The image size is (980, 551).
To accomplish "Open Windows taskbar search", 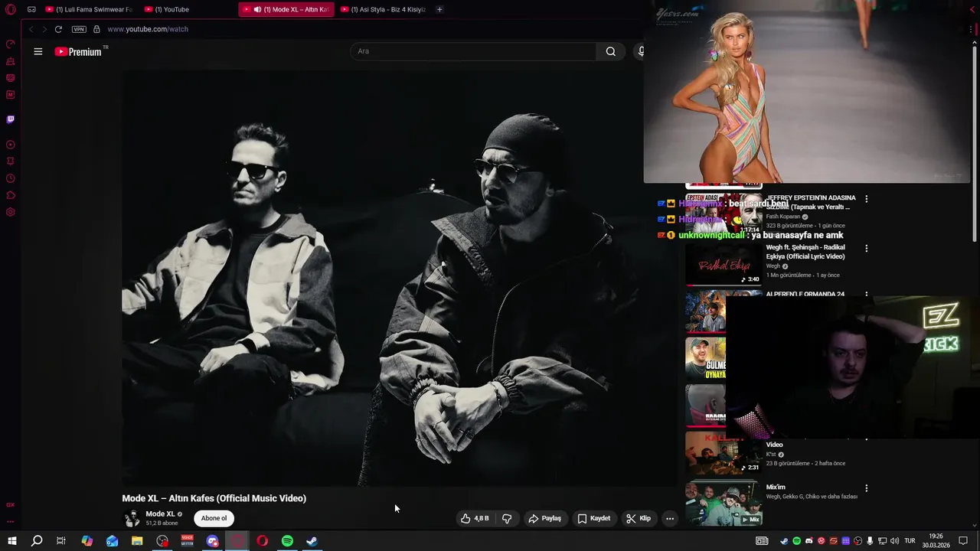I will click(37, 541).
